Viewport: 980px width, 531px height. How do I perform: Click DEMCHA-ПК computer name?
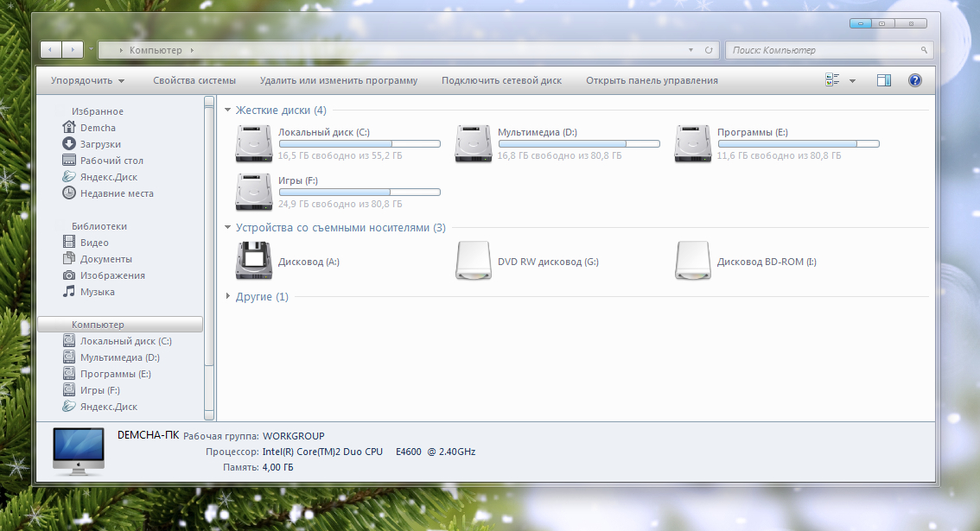click(x=148, y=435)
